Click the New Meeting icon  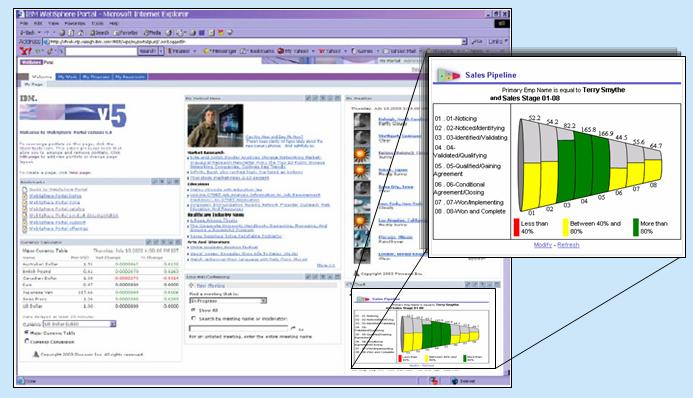pyautogui.click(x=192, y=286)
